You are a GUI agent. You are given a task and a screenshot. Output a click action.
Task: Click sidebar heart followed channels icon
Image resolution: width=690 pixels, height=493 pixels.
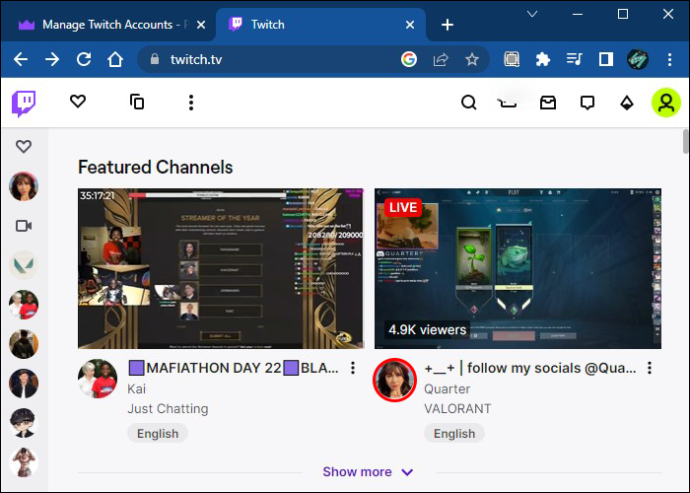pyautogui.click(x=24, y=146)
